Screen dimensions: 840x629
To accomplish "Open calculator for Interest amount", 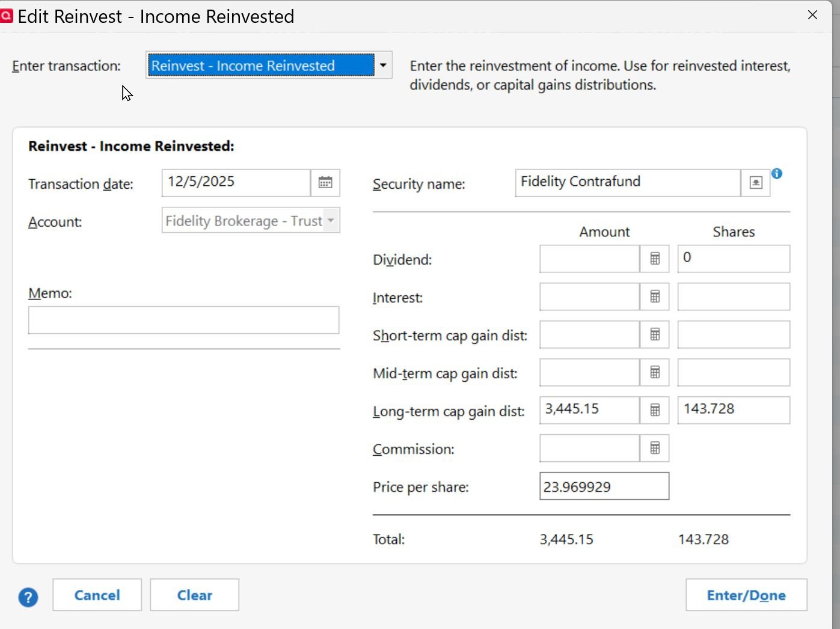I will pyautogui.click(x=655, y=296).
